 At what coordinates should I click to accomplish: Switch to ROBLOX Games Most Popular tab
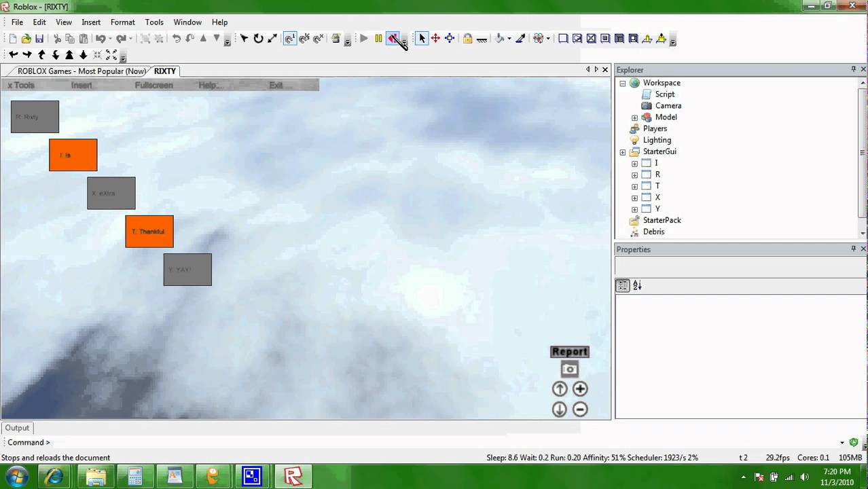coord(82,71)
